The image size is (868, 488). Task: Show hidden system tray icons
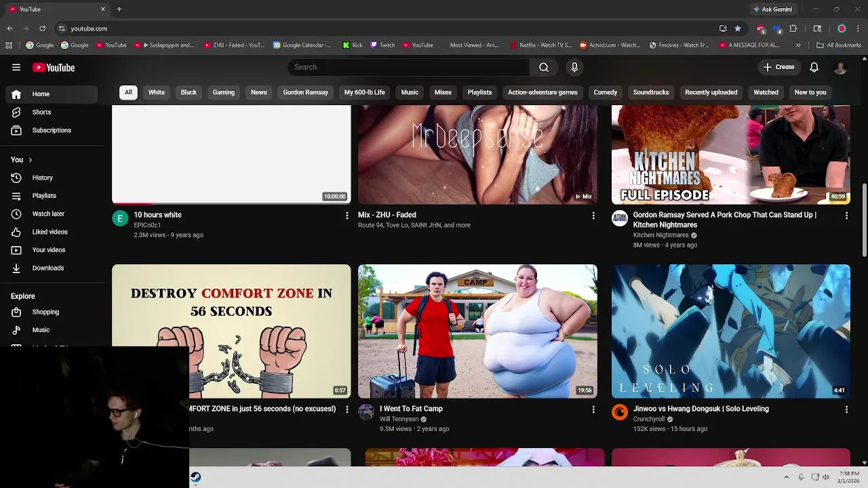[x=787, y=477]
